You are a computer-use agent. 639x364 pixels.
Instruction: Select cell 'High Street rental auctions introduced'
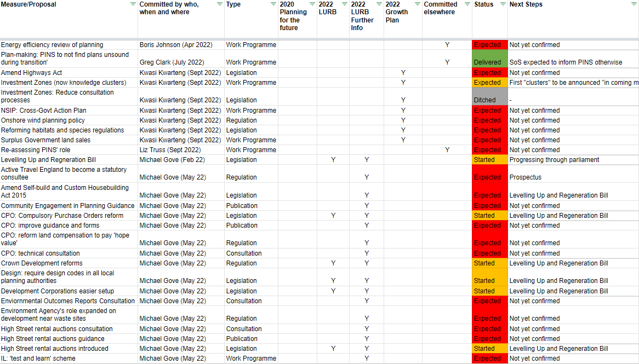coord(69,349)
